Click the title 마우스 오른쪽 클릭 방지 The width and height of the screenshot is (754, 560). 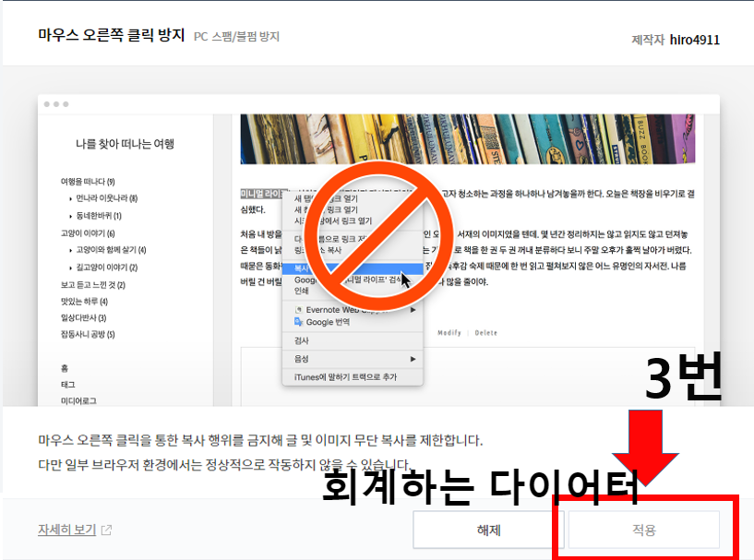111,35
